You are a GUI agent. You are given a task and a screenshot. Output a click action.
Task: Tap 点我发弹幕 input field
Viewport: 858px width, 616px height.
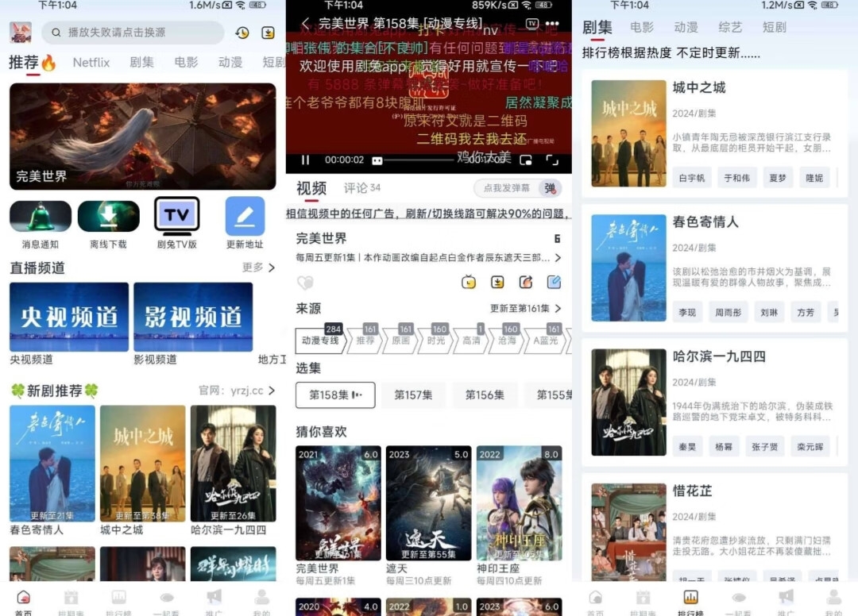507,188
